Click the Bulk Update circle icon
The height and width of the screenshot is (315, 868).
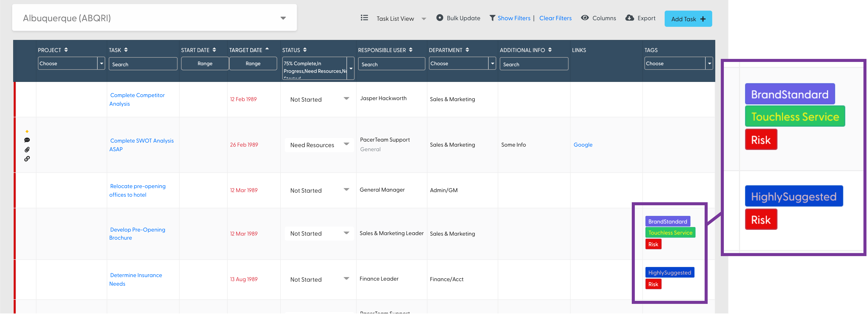click(439, 18)
